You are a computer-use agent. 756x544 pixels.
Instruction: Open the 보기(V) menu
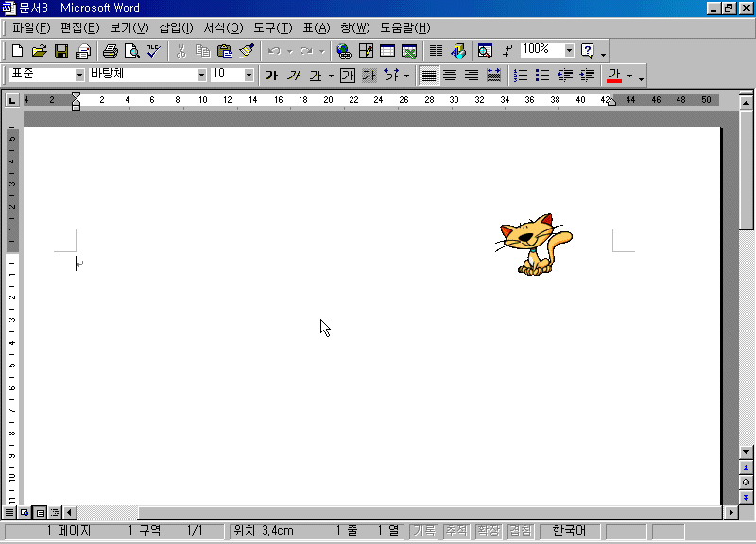(129, 28)
